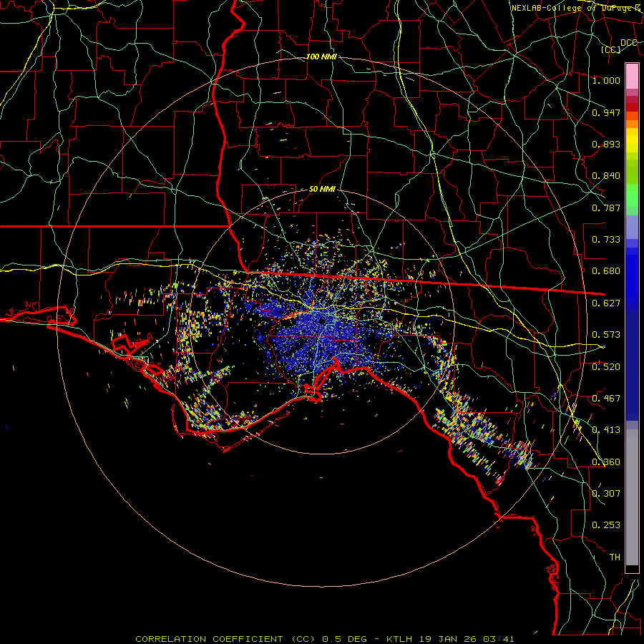Click the 0.680 scale label

606,271
